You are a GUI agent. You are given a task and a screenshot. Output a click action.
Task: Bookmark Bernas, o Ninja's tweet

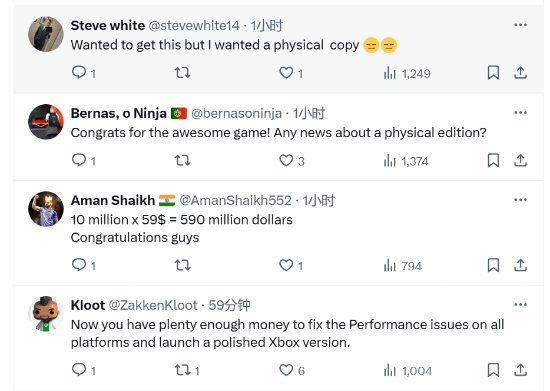click(493, 161)
